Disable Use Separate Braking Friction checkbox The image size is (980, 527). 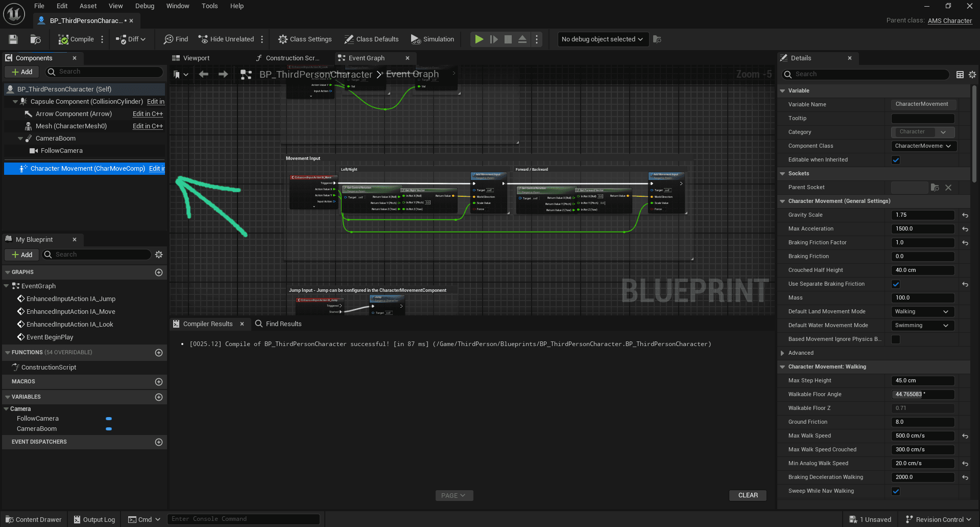tap(896, 284)
